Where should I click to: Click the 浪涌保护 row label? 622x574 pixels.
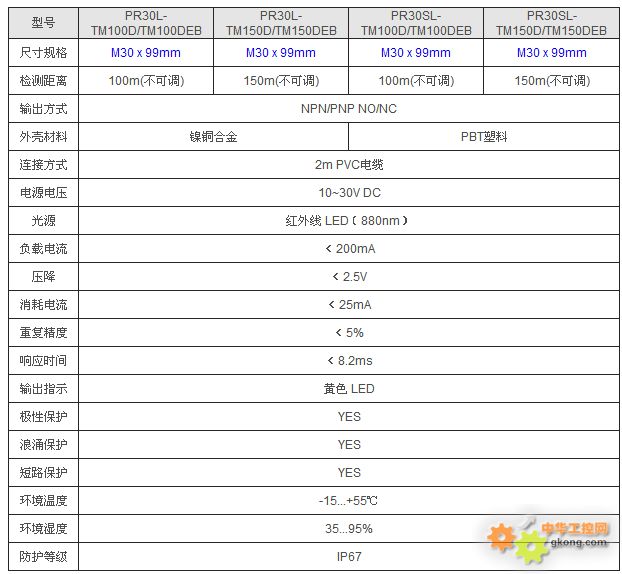pos(43,445)
